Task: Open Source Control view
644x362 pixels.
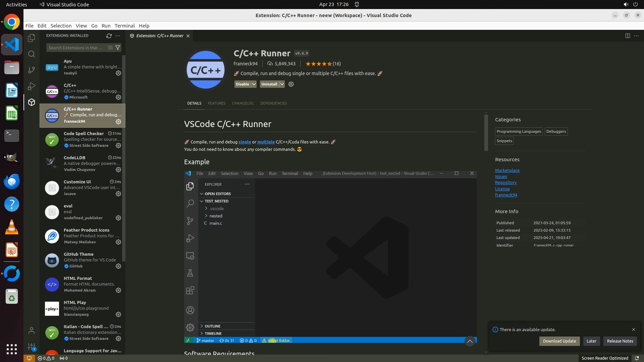Action: tap(32, 70)
